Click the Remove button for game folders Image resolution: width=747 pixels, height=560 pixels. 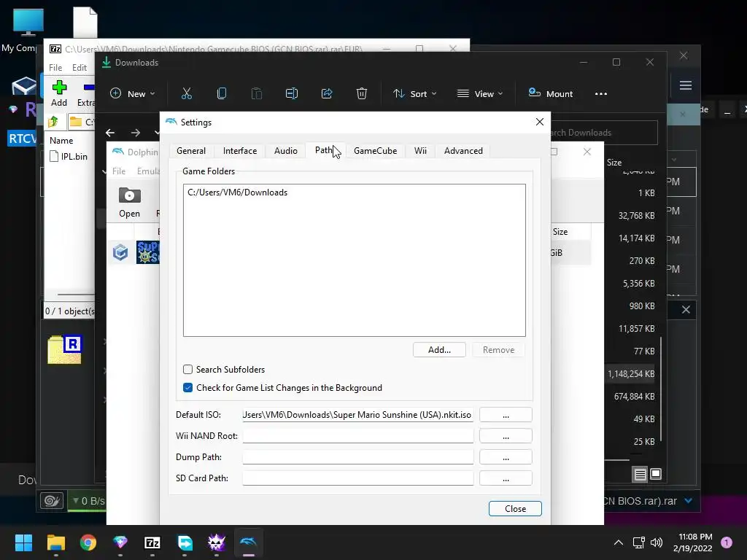click(x=498, y=349)
